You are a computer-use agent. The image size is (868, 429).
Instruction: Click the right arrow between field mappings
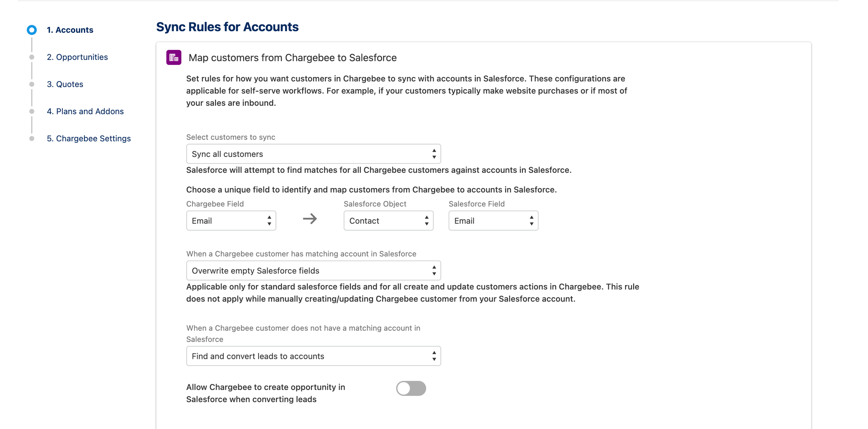tap(310, 219)
